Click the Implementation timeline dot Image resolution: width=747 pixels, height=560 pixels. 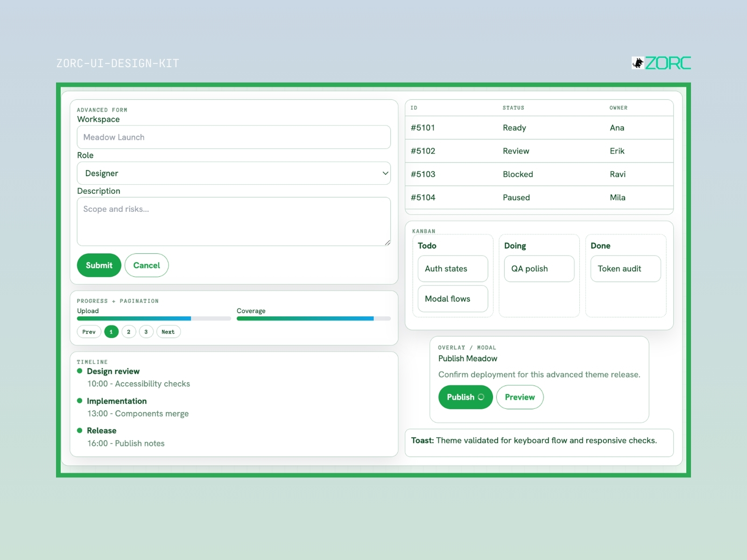click(79, 401)
